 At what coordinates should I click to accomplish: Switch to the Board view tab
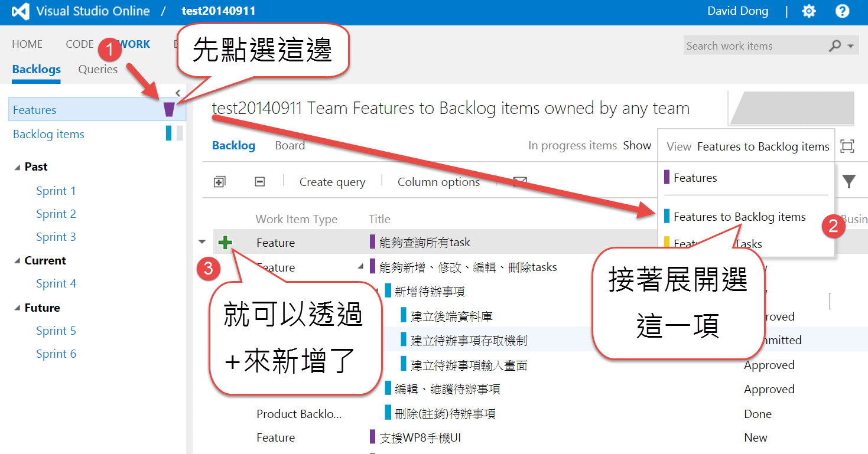[x=290, y=145]
